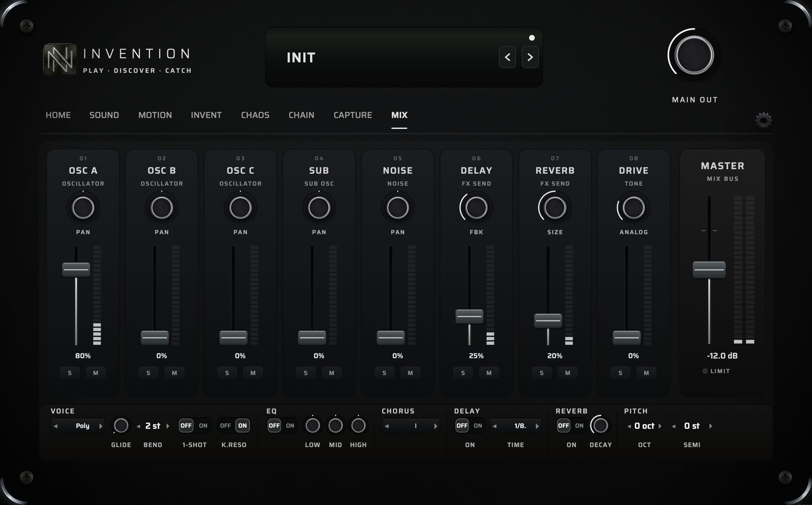Click the EQ HIGH knob
Image resolution: width=812 pixels, height=505 pixels.
(x=358, y=425)
